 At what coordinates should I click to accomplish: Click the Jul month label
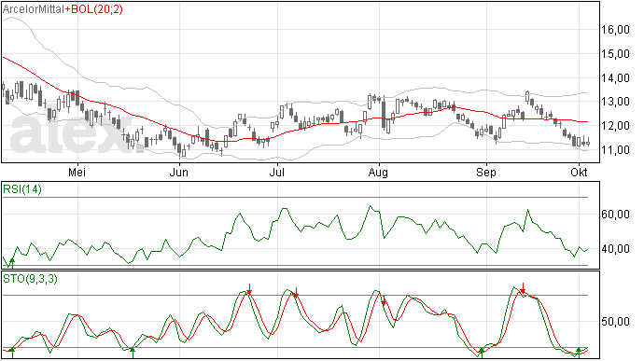(x=277, y=172)
